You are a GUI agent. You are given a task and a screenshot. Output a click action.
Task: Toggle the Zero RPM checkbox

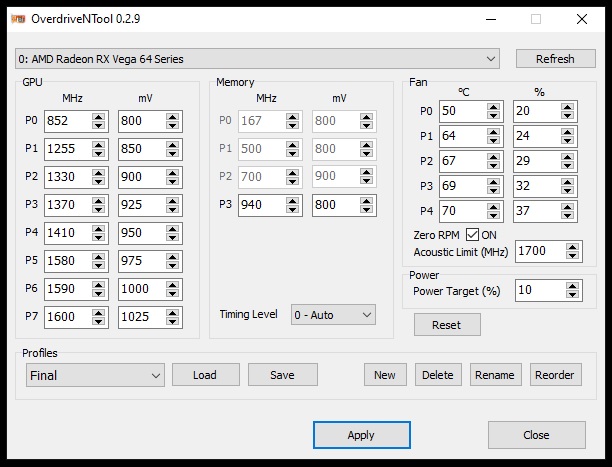click(472, 235)
